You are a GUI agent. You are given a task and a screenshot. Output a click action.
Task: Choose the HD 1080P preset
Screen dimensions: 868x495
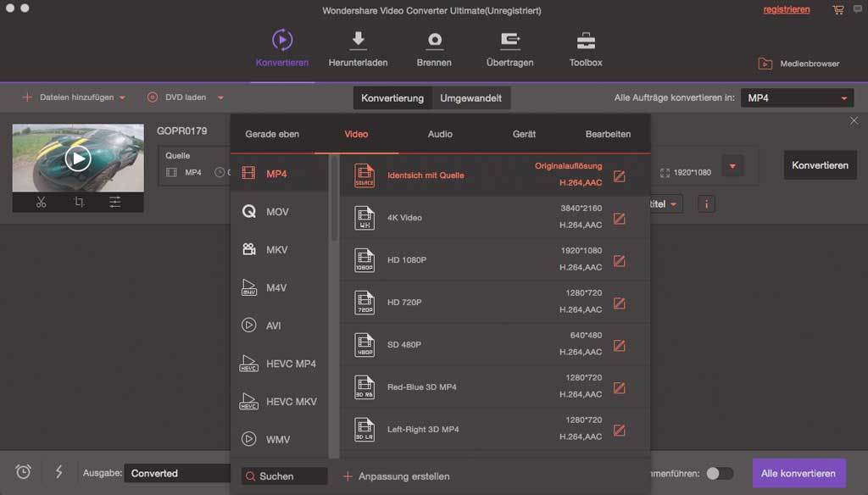pos(495,259)
